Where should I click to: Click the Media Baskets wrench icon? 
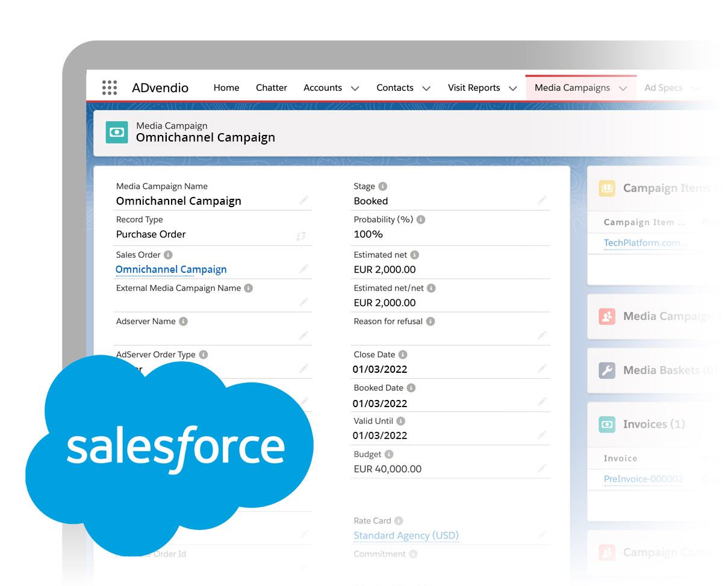607,370
